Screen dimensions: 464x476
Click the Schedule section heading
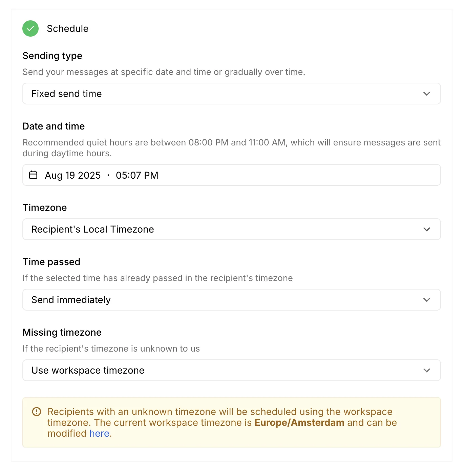click(x=68, y=28)
